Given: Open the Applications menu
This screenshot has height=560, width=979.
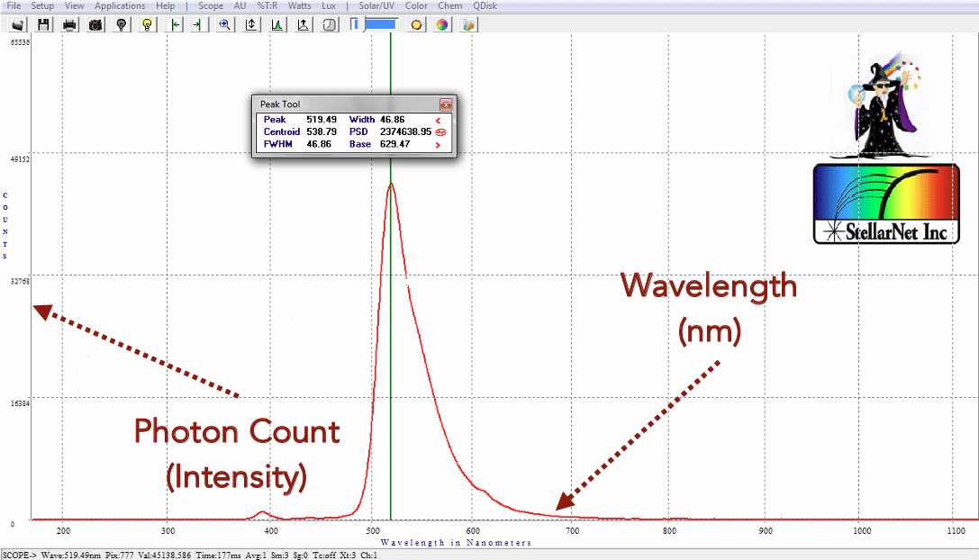Looking at the screenshot, I should coord(120,5).
